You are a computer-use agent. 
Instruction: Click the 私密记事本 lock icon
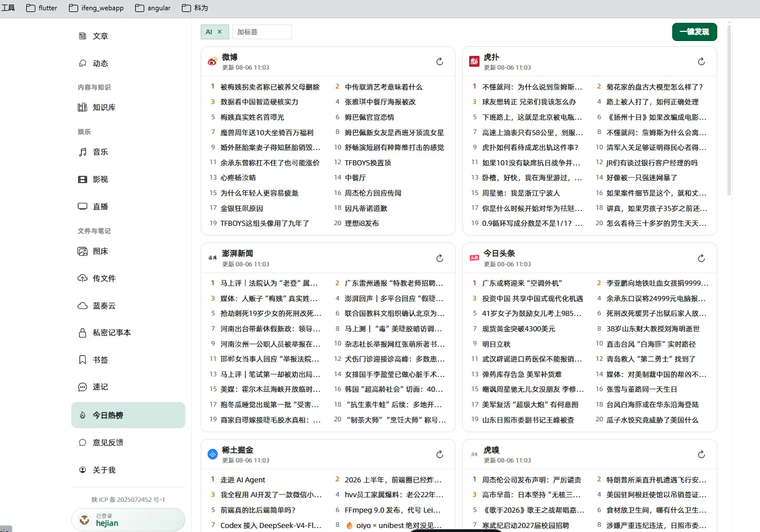coord(83,332)
